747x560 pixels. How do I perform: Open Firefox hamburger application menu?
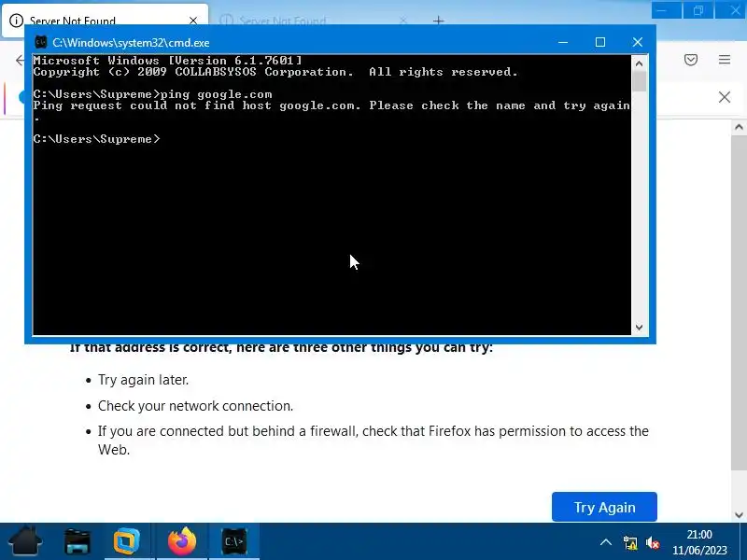click(725, 60)
